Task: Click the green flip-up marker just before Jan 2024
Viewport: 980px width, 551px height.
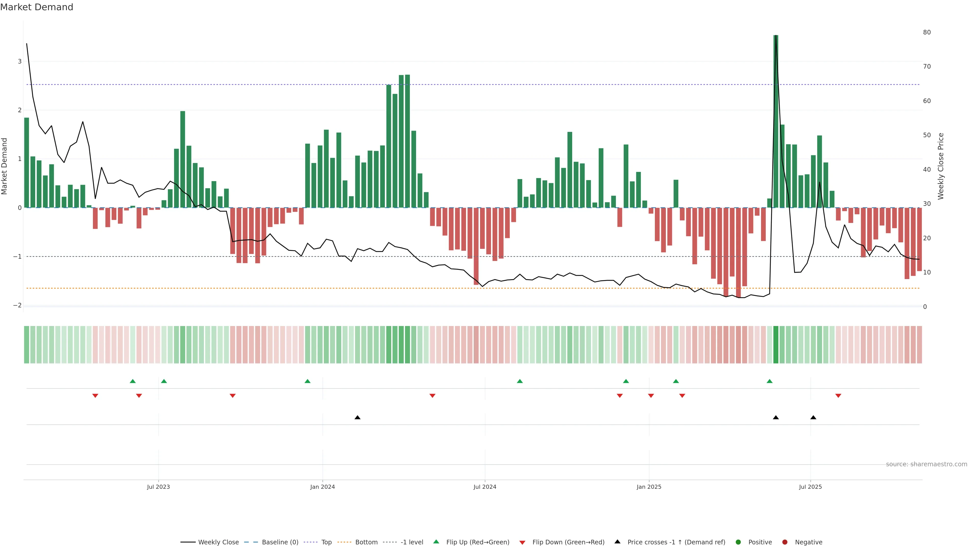Action: 307,381
